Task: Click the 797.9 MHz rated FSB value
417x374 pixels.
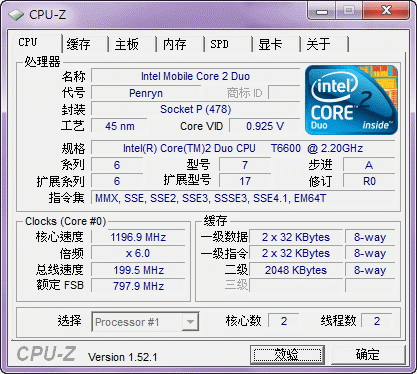Action: point(138,286)
